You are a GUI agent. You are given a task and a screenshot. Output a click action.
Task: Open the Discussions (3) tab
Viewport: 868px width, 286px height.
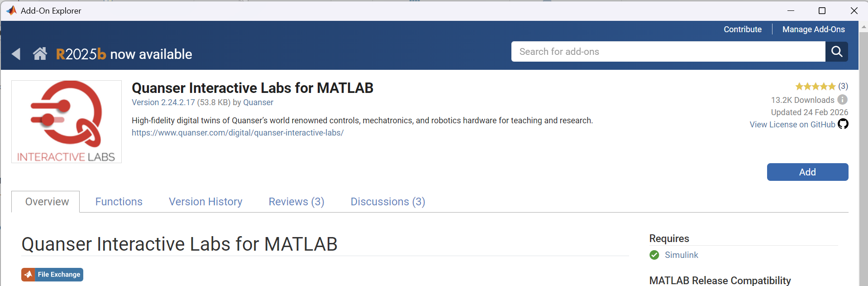pos(387,201)
